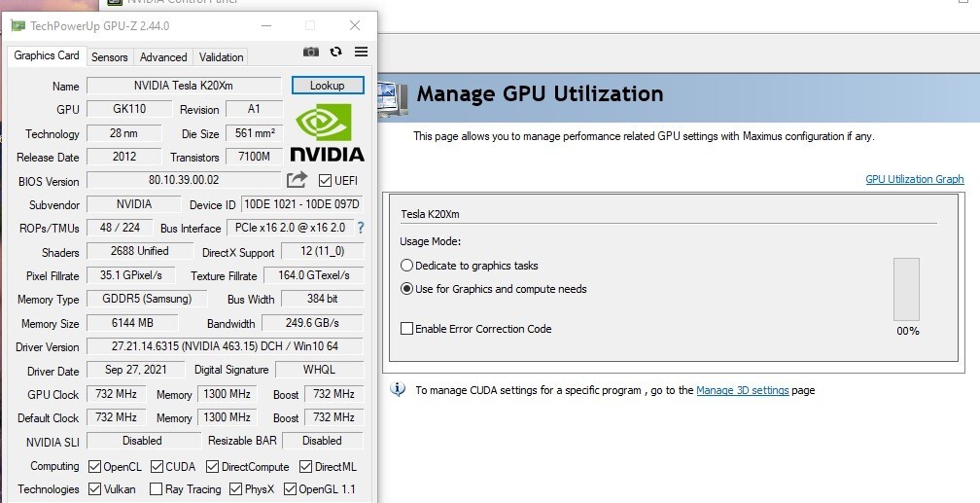Screen dimensions: 980x503
Task: Click the Digital Signature value WHQL
Action: click(319, 369)
